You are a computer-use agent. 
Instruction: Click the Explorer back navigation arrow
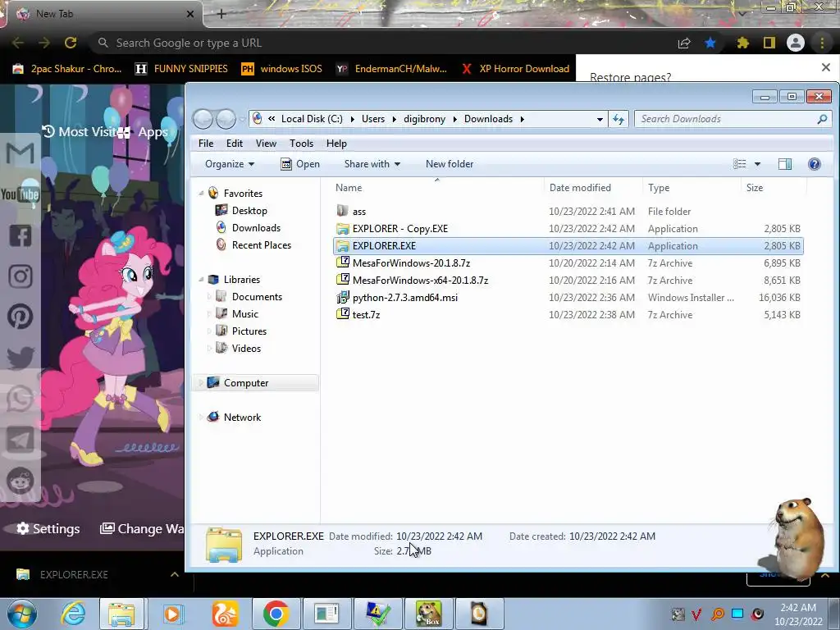pos(203,119)
